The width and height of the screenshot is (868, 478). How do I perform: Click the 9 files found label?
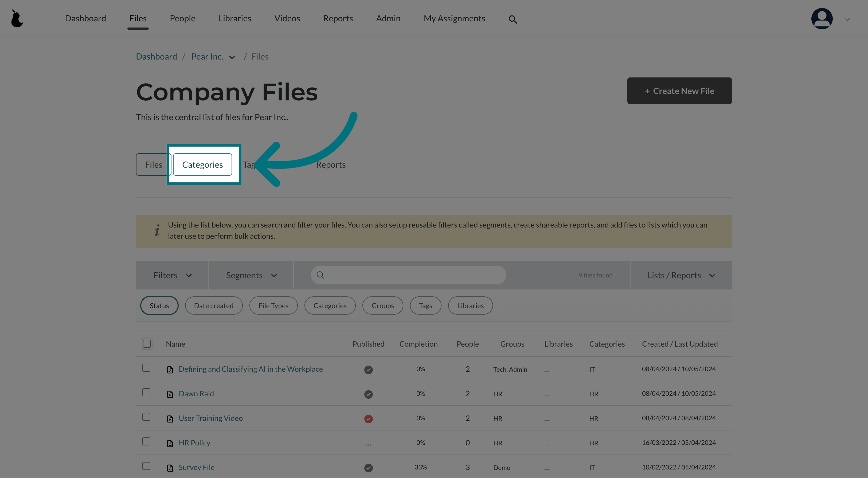pyautogui.click(x=595, y=275)
